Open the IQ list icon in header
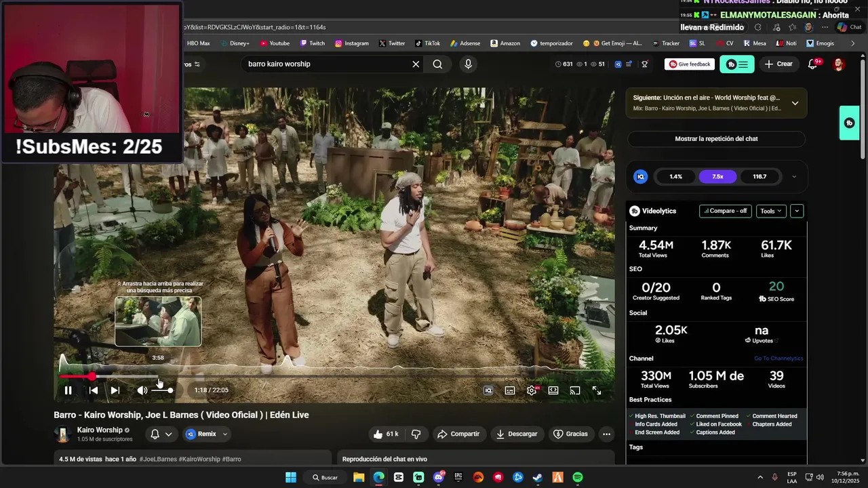 (x=629, y=64)
